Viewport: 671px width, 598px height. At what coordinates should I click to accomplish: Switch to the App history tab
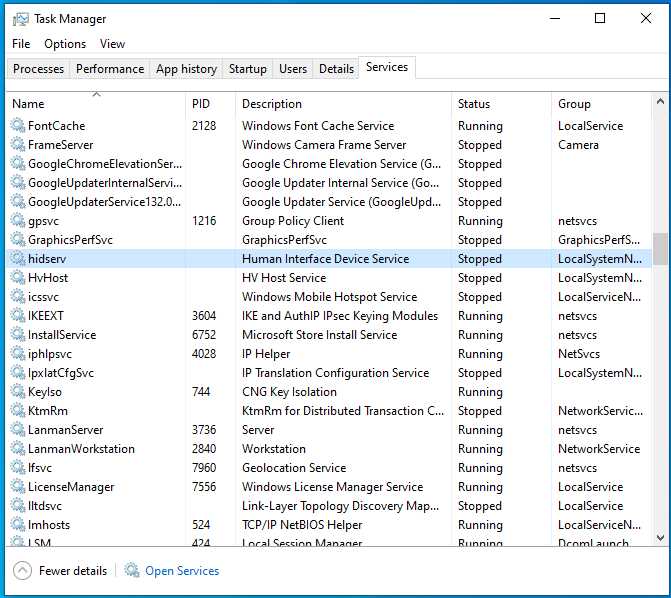pos(186,68)
